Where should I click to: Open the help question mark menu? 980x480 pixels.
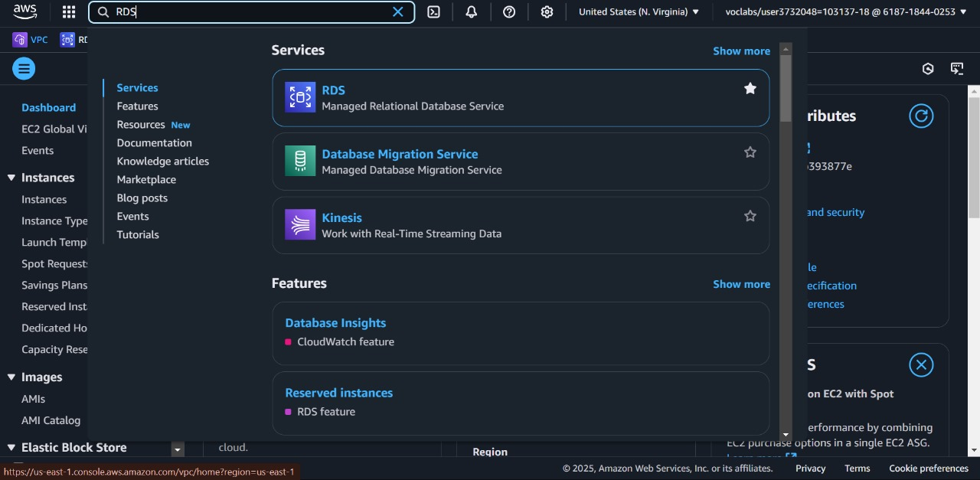click(x=509, y=11)
